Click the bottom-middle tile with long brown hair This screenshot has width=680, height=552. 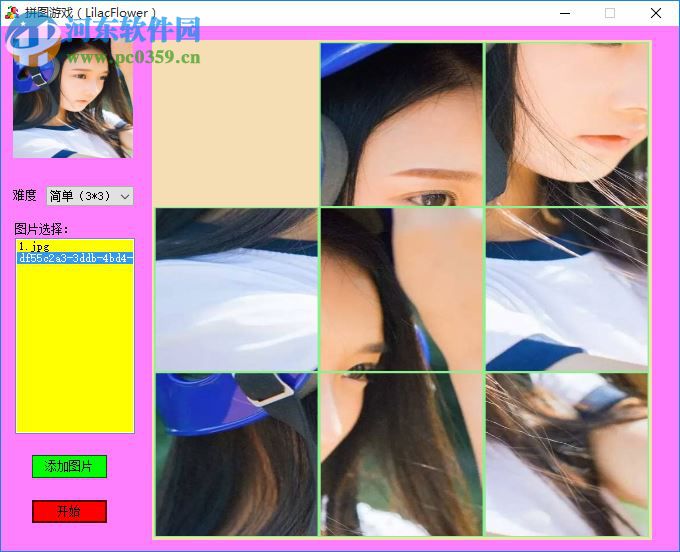pos(402,454)
